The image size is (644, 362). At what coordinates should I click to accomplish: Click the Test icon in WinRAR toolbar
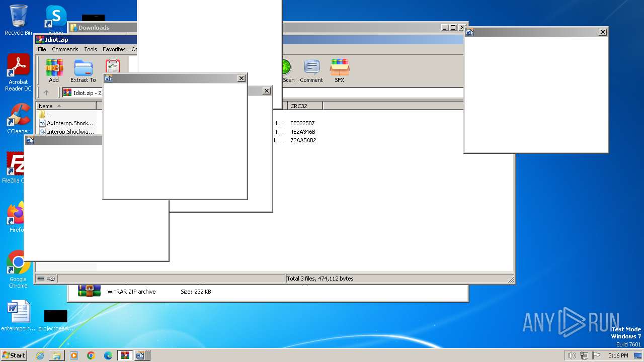[x=112, y=67]
